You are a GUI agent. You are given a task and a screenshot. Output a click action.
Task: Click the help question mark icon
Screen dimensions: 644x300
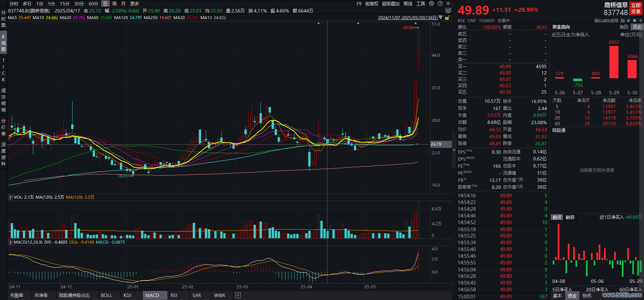(x=440, y=4)
